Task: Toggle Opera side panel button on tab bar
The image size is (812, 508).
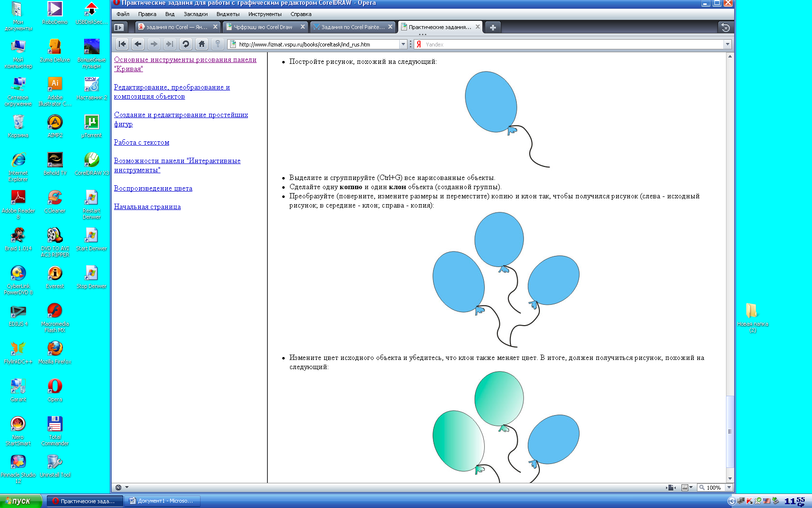Action: (119, 28)
